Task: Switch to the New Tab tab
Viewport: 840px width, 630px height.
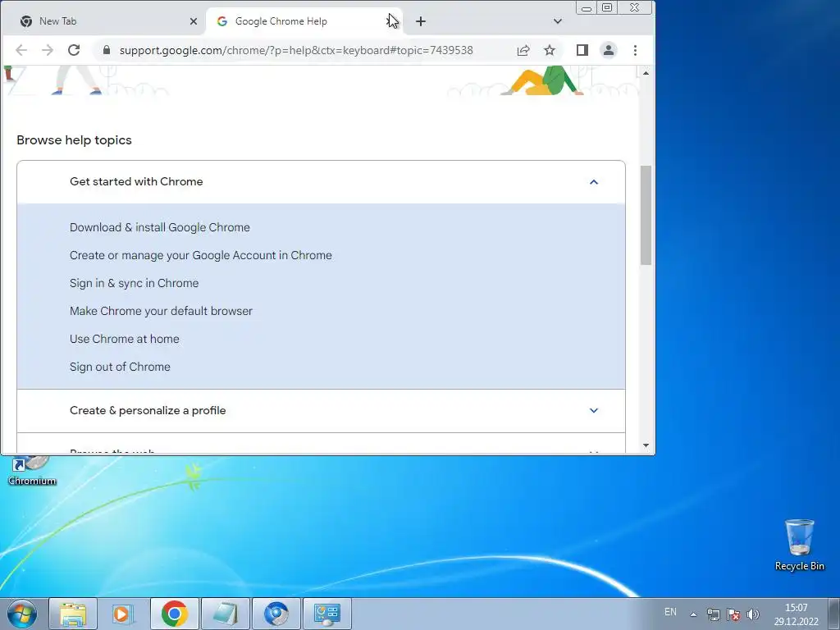Action: tap(103, 21)
